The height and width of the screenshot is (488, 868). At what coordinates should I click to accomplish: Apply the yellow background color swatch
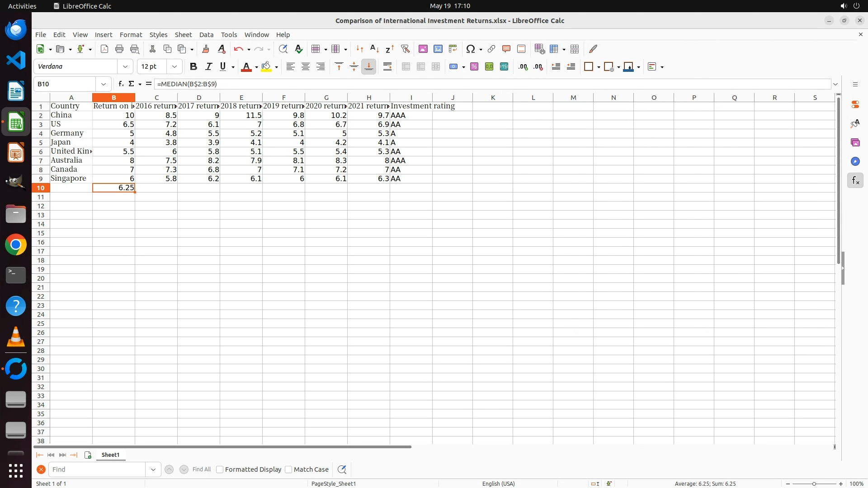(266, 66)
